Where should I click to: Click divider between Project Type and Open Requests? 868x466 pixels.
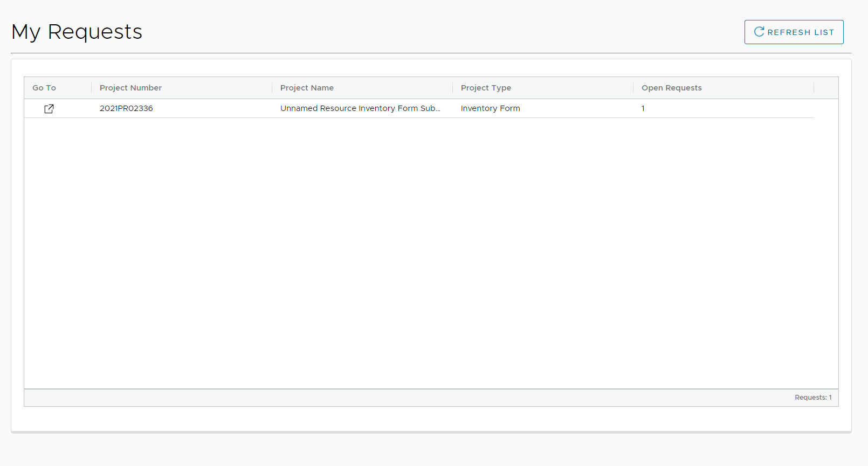(633, 88)
